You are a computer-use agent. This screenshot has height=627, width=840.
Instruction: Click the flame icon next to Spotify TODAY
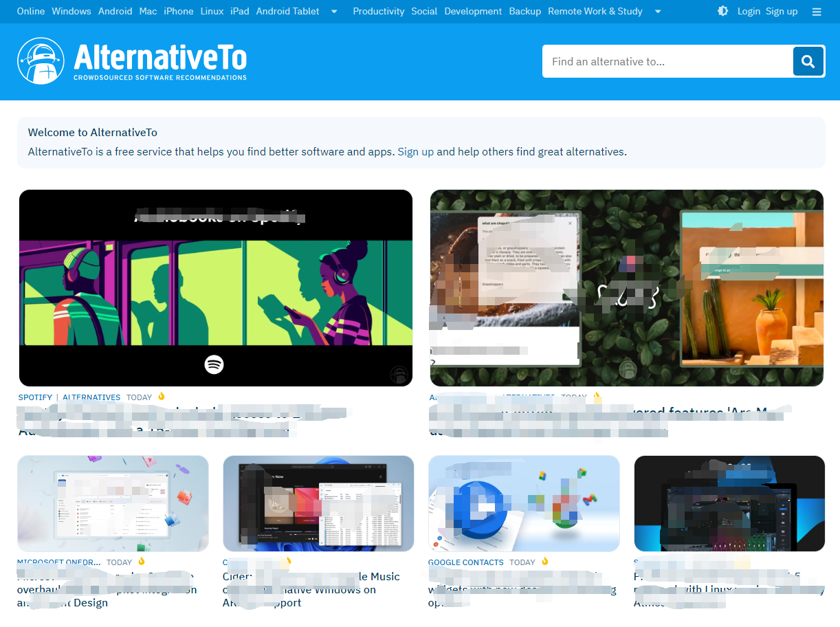162,397
